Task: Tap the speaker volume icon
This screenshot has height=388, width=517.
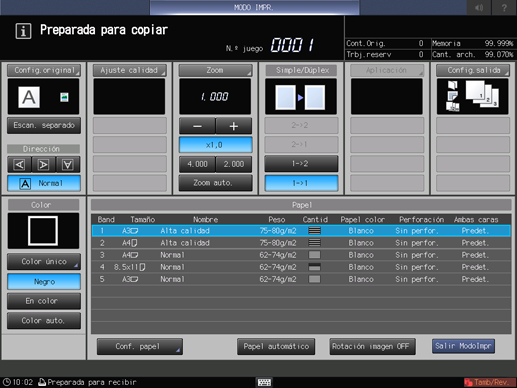Action: tap(479, 7)
